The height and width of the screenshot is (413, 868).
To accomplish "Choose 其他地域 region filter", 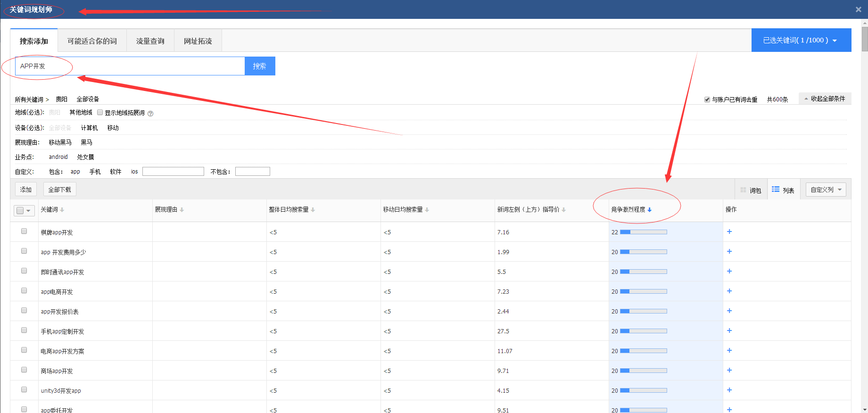I will click(x=81, y=112).
